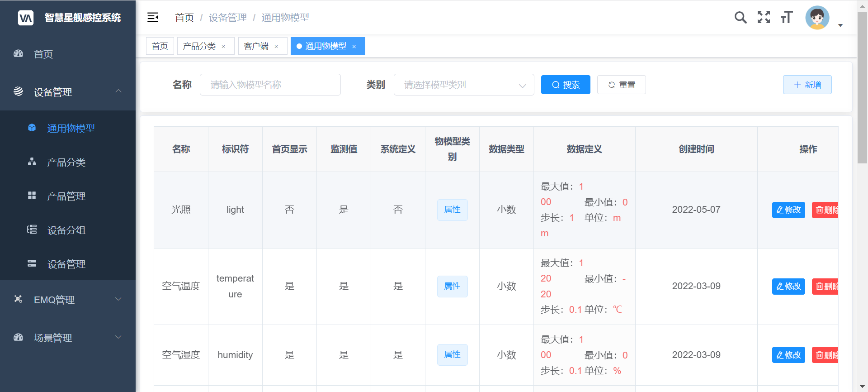Click the 设备分组 list icon
This screenshot has width=868, height=392.
pyautogui.click(x=32, y=229)
